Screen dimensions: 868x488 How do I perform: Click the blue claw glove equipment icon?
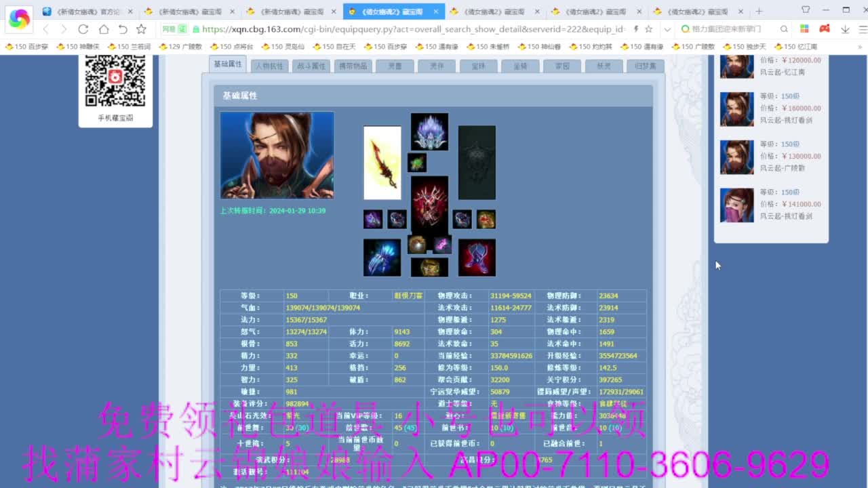pyautogui.click(x=382, y=258)
